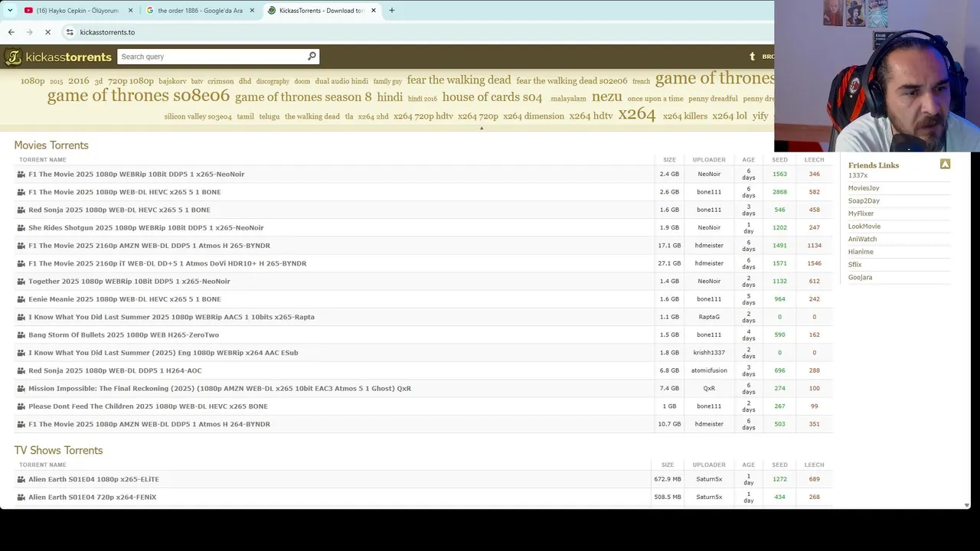Click the 'silicon valley s03e04' tag
This screenshot has width=980, height=551.
coord(198,117)
